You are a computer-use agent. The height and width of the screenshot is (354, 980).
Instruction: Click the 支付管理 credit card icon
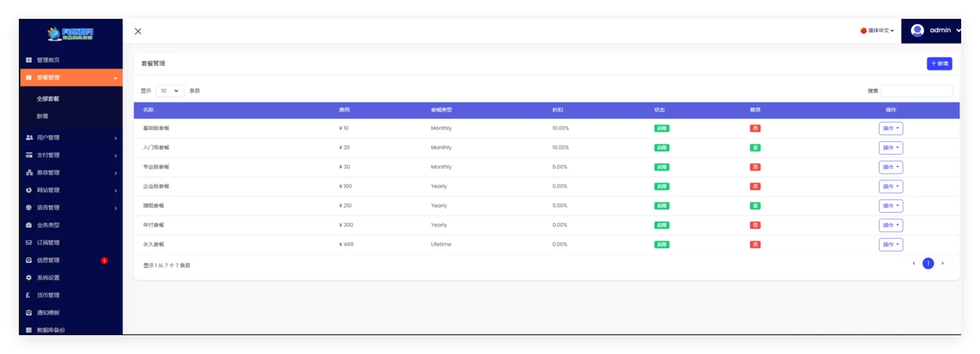click(x=29, y=155)
